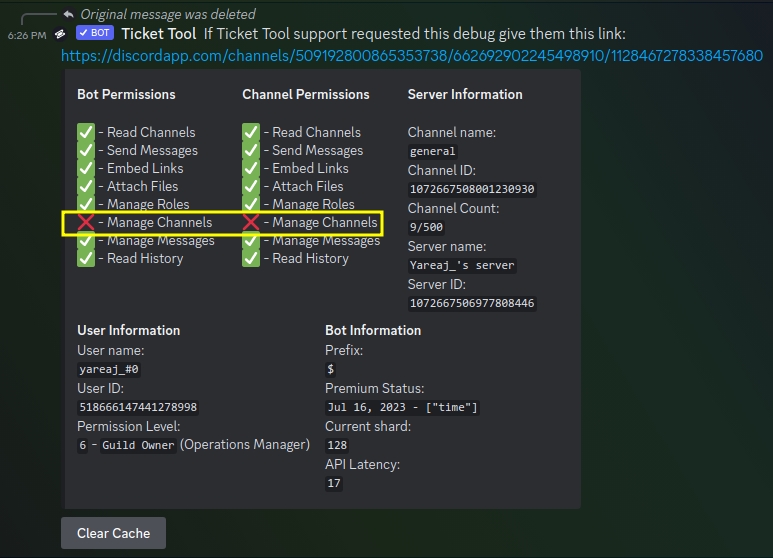Click green check for Bot Read Channels
773x558 pixels.
pyautogui.click(x=86, y=132)
